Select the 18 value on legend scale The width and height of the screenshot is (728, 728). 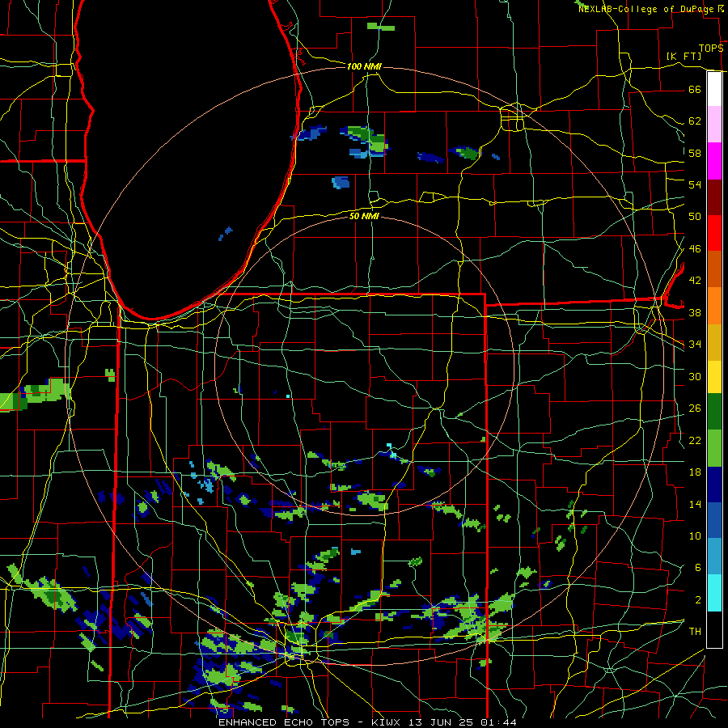click(695, 472)
